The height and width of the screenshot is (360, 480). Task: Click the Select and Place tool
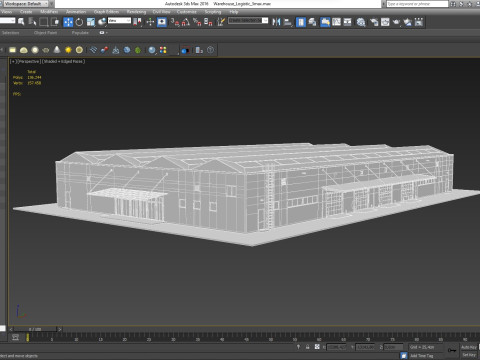pyautogui.click(x=102, y=22)
